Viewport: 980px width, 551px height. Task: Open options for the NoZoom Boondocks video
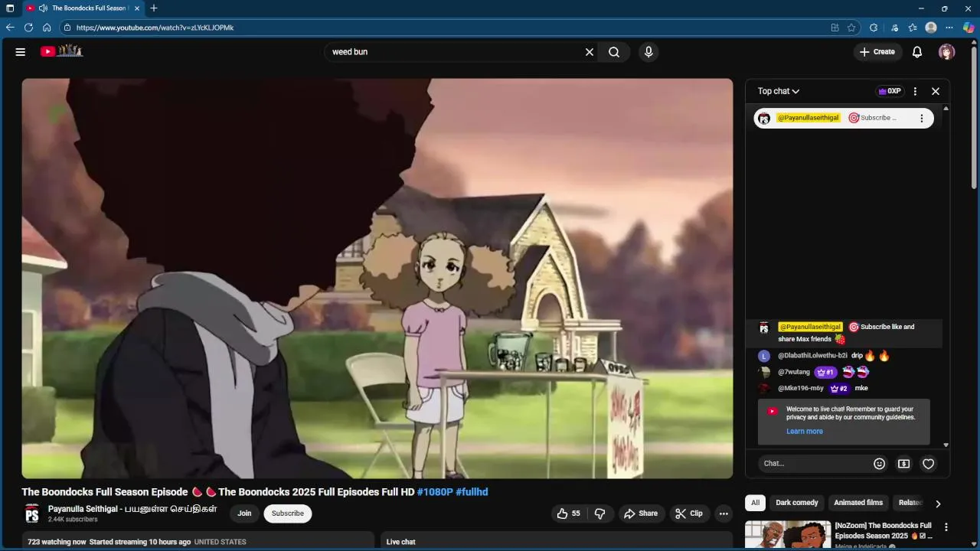[x=946, y=527]
